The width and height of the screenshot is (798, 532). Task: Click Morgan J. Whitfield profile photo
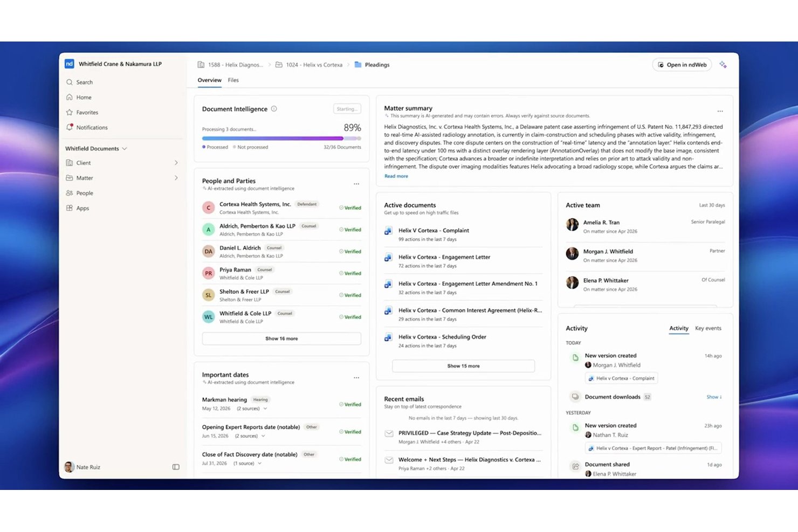tap(572, 253)
